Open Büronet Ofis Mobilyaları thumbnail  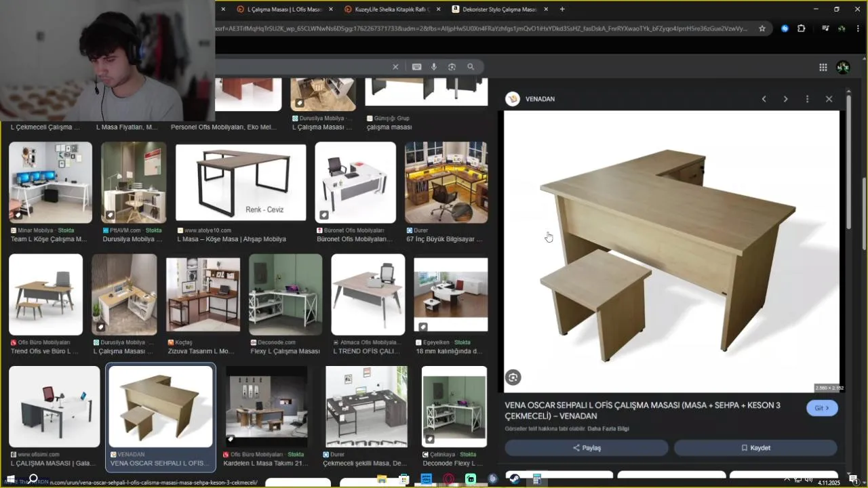[x=355, y=182]
